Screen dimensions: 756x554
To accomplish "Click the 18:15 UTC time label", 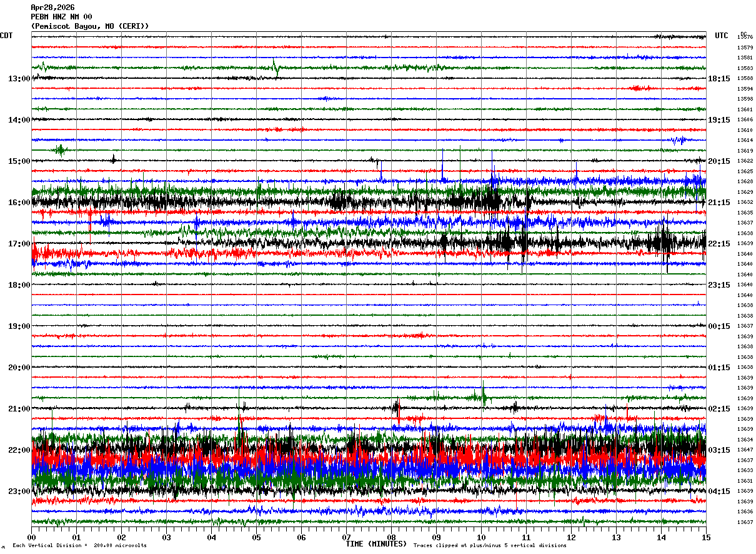I will point(719,79).
